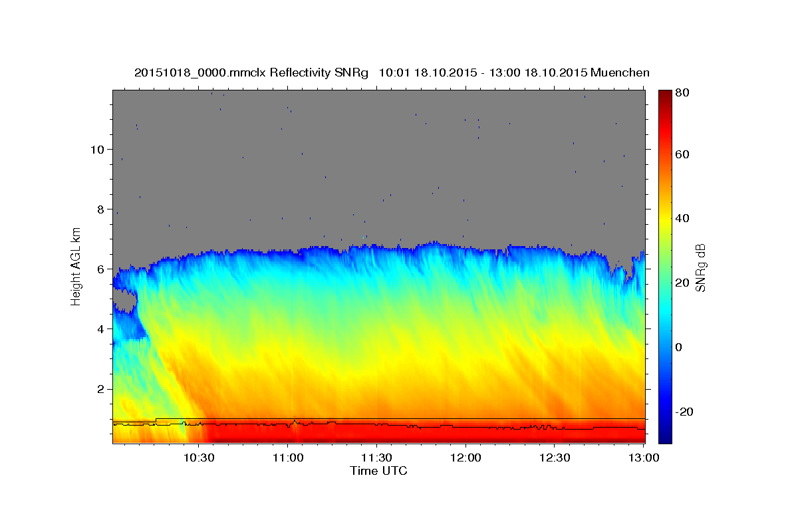Click the colorbar value 60
Image resolution: width=798 pixels, height=532 pixels.
pyautogui.click(x=684, y=154)
